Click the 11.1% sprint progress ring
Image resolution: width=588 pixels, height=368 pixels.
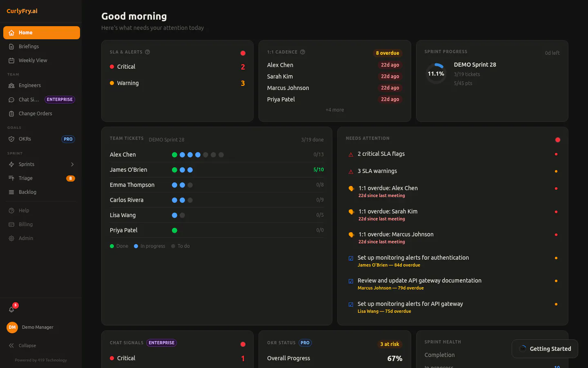click(x=436, y=74)
